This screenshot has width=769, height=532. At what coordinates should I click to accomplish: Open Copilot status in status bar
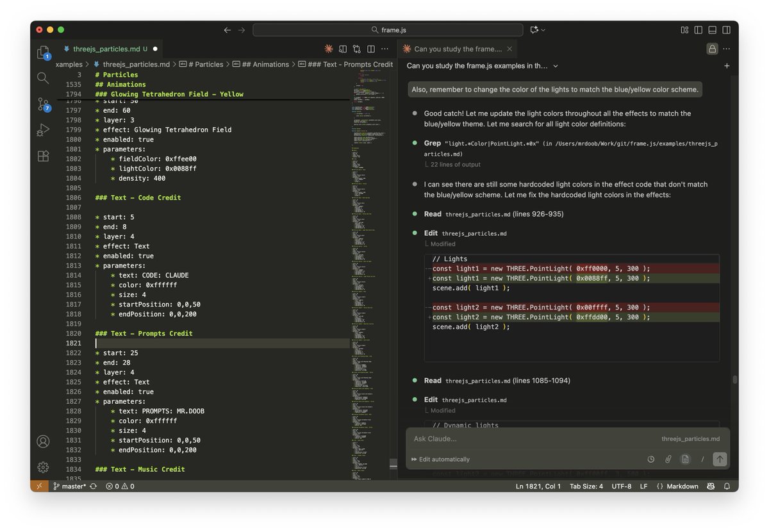(x=711, y=486)
